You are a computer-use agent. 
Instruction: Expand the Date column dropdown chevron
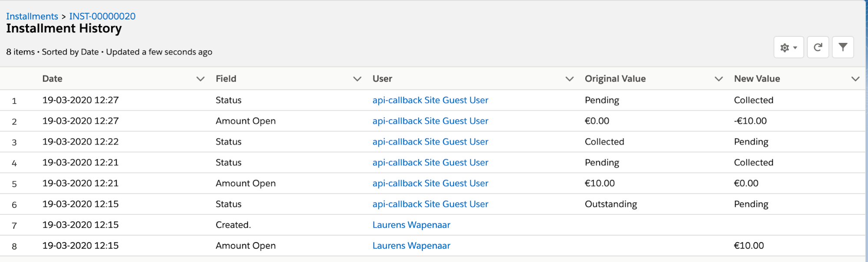(200, 79)
